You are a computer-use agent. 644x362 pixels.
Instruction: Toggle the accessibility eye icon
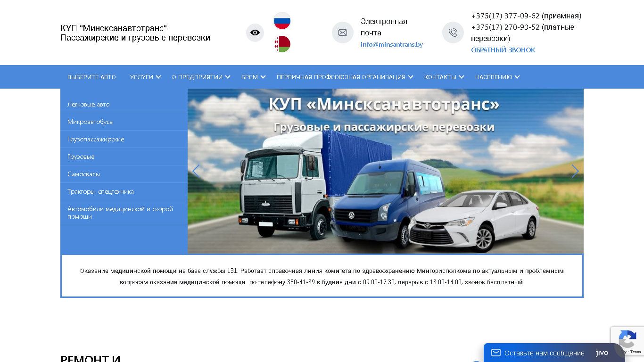[x=255, y=33]
